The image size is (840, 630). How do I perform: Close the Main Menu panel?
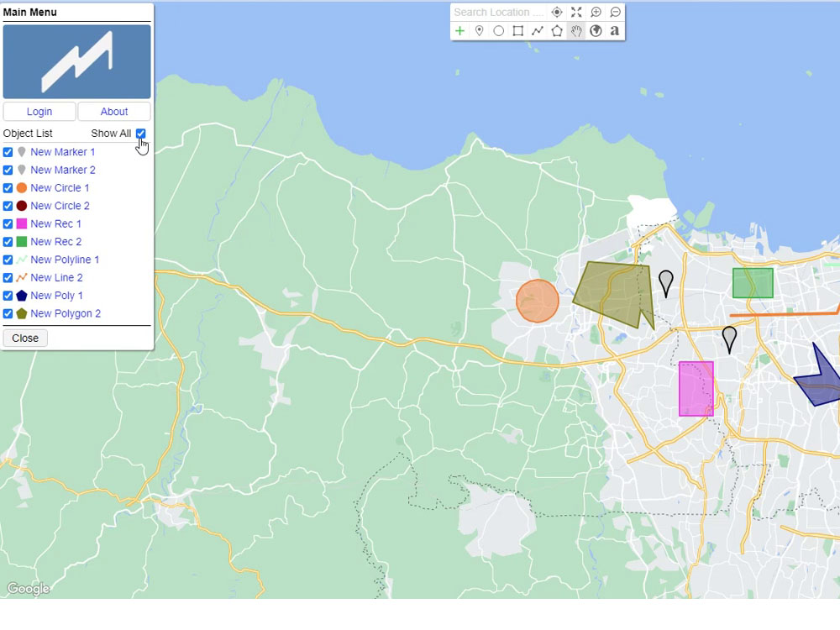pos(25,338)
